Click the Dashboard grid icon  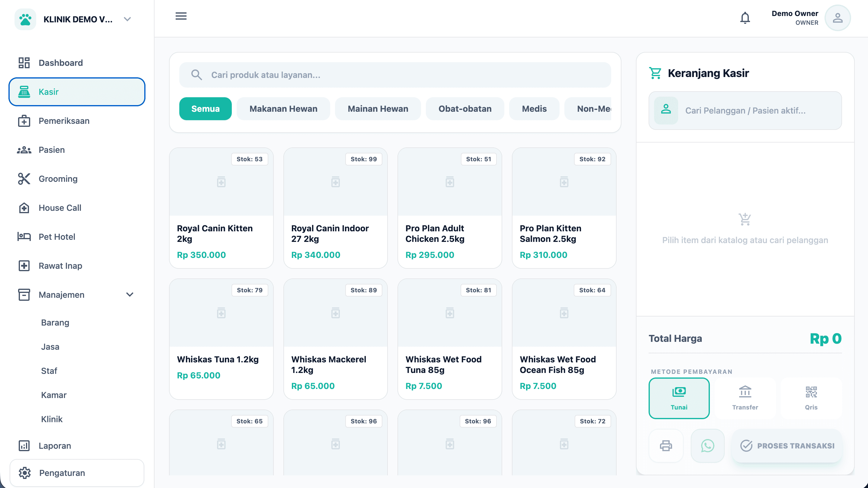24,63
